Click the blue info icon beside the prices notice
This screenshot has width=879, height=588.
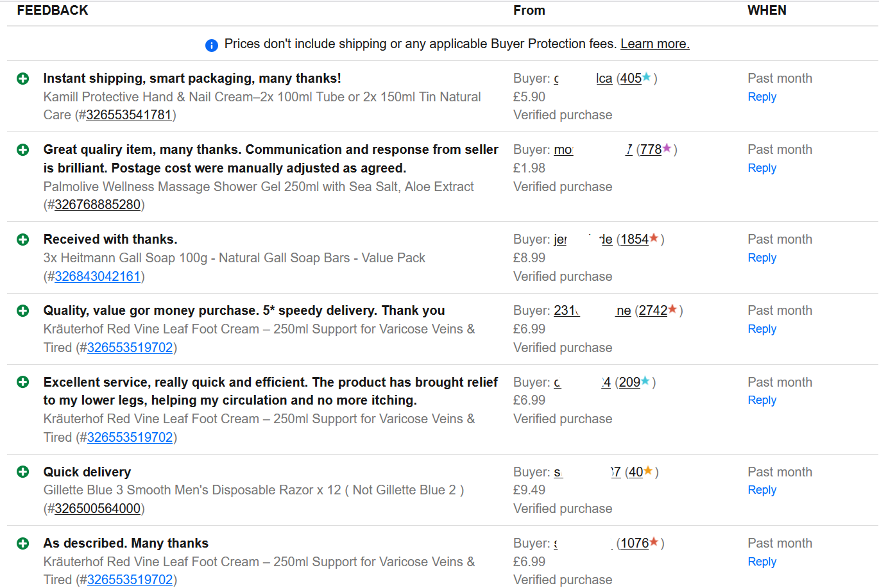pyautogui.click(x=211, y=45)
